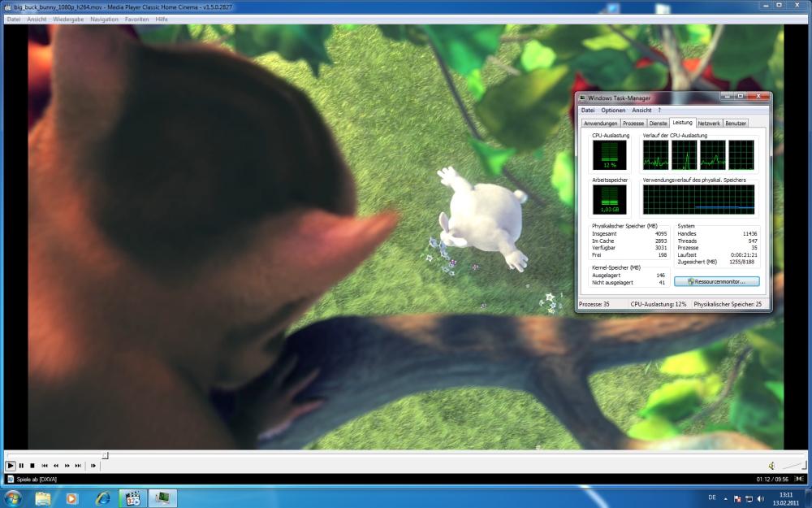The height and width of the screenshot is (508, 812).
Task: Click 'Physikalischer Speicher: 25' status text
Action: [x=728, y=304]
